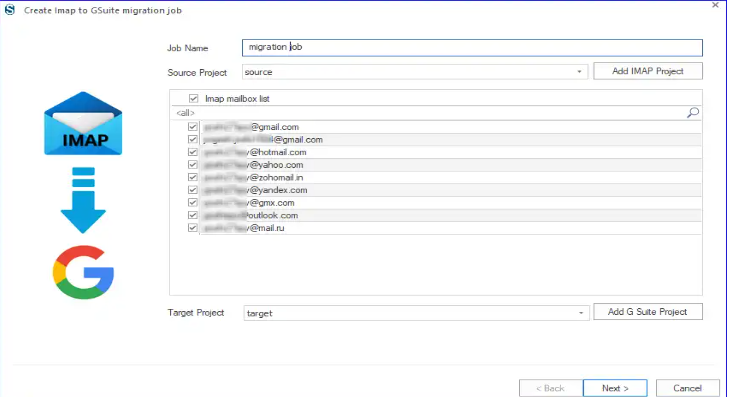Uncheck the @yandex.com mailbox

click(192, 190)
